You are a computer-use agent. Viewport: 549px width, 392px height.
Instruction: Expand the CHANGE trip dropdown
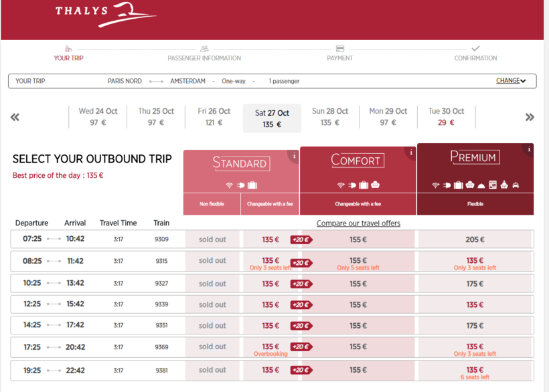(511, 81)
